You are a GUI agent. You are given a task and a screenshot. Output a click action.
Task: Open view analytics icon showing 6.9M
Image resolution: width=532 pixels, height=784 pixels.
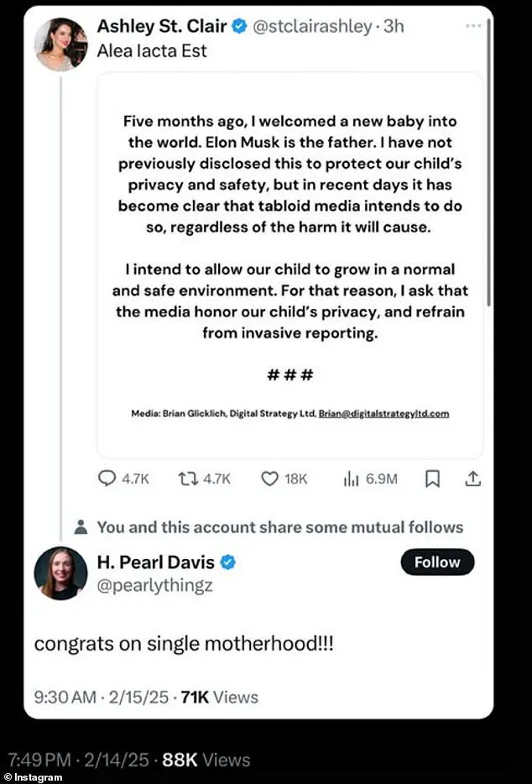coord(350,478)
